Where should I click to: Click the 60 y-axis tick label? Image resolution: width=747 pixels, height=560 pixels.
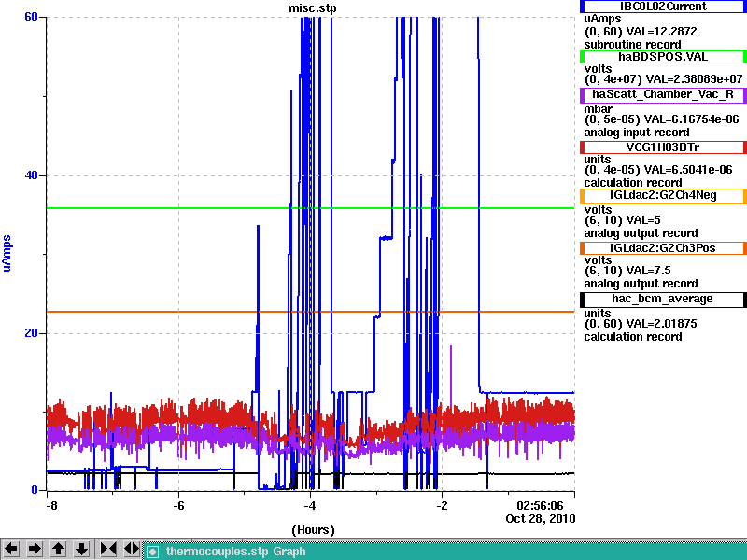[31, 17]
